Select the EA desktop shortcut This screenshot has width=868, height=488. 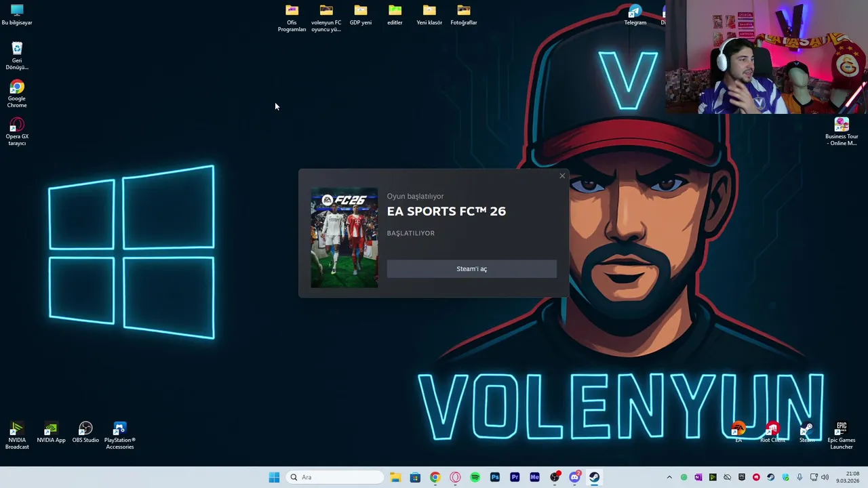pyautogui.click(x=738, y=432)
